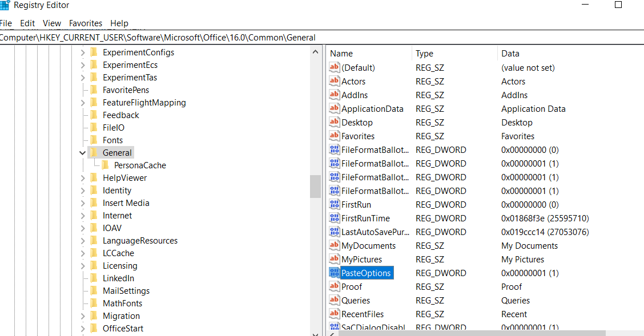Click the string icon beside Queries value

335,300
